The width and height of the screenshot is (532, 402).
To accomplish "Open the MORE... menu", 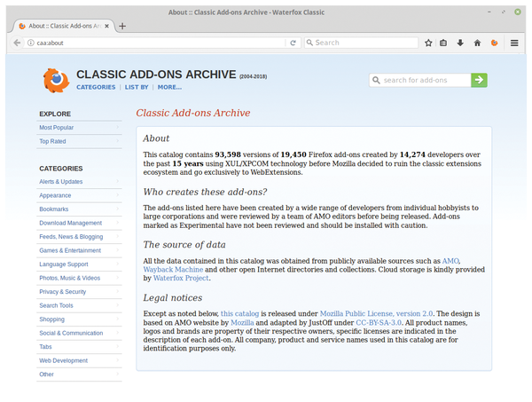I will click(x=169, y=87).
